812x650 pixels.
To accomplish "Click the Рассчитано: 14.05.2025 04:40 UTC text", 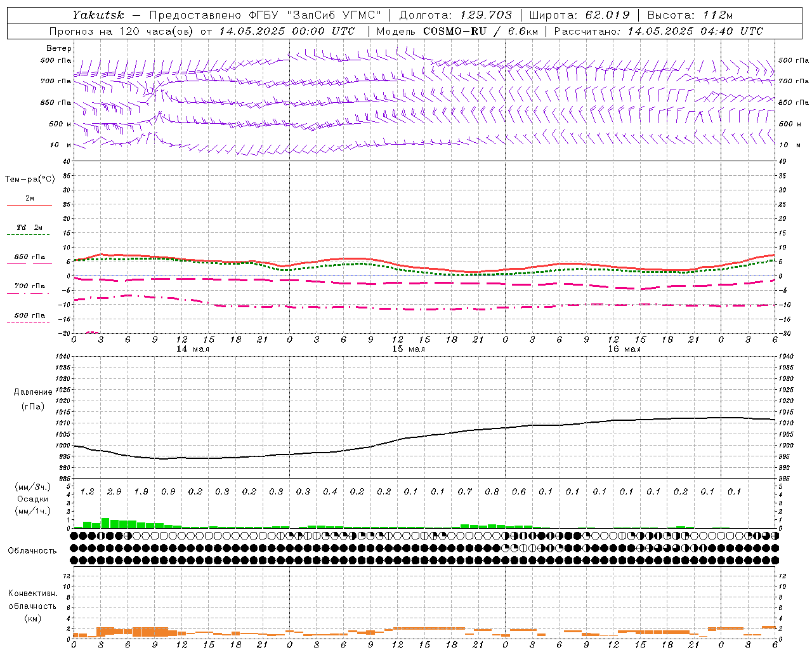I will click(658, 31).
